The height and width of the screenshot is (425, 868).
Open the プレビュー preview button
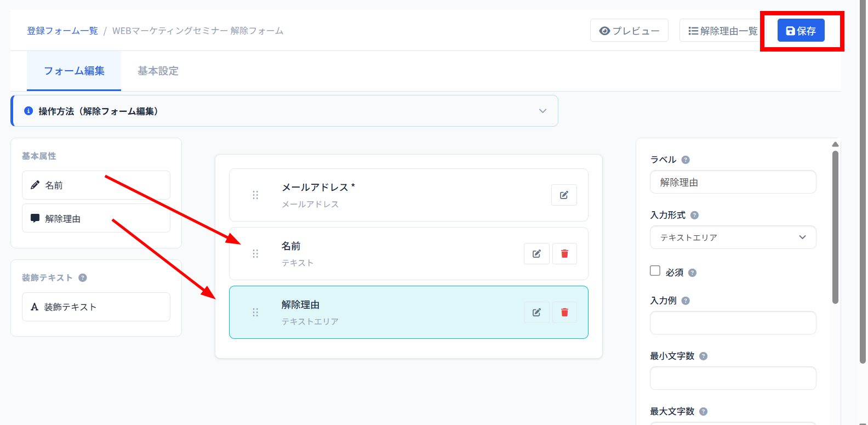tap(629, 31)
